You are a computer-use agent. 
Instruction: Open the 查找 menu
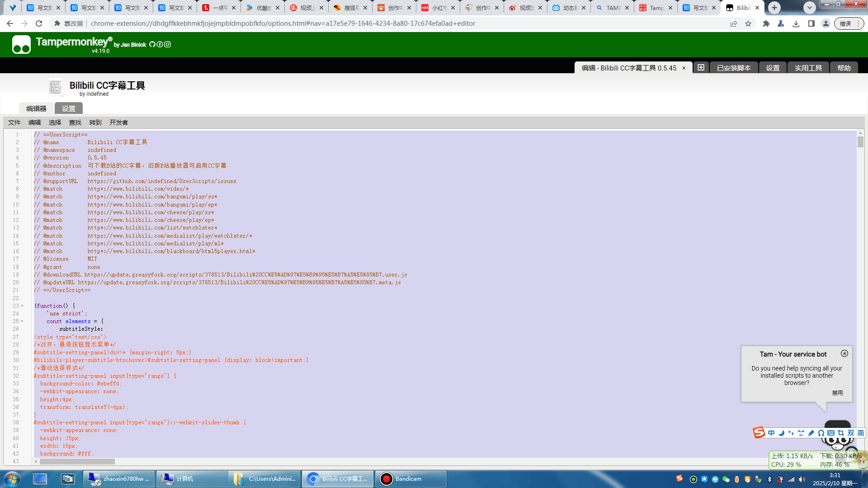point(75,122)
